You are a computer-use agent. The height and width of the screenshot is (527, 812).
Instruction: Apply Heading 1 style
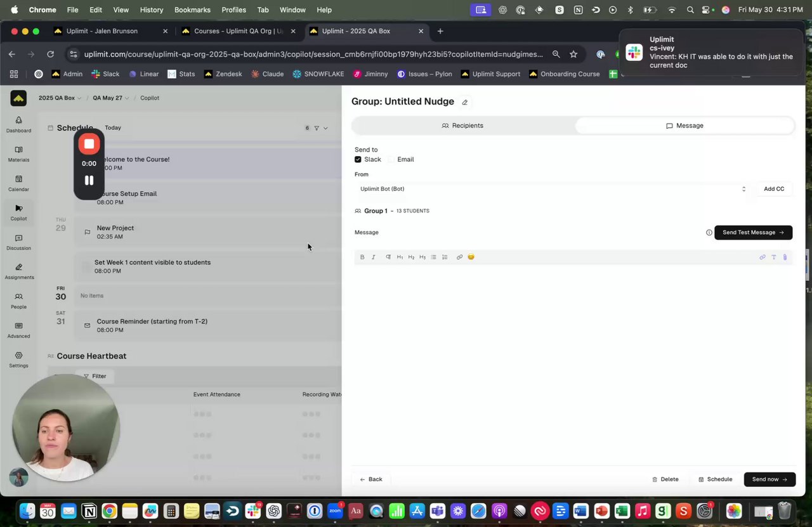pos(400,257)
